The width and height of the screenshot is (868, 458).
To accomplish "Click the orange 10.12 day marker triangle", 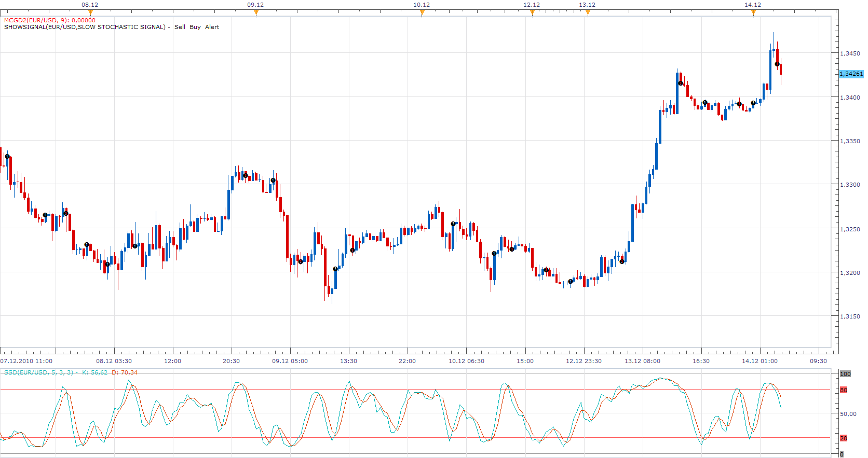I will click(x=422, y=13).
